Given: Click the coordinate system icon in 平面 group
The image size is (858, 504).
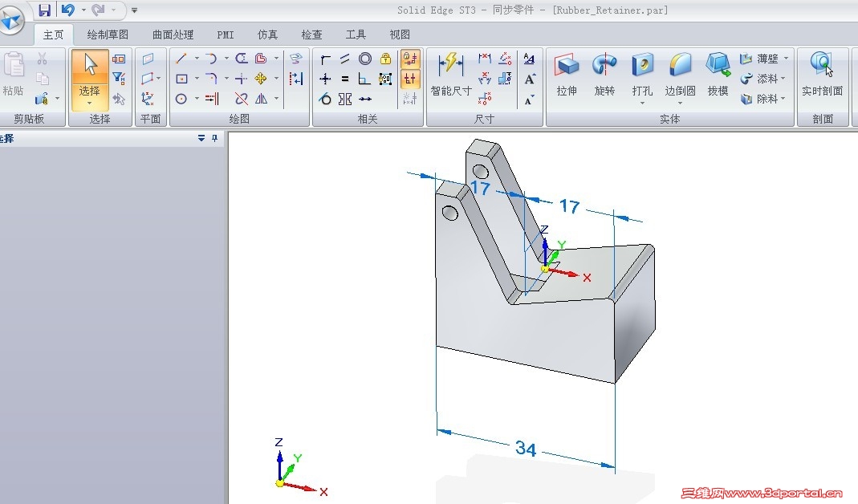Looking at the screenshot, I should [148, 99].
